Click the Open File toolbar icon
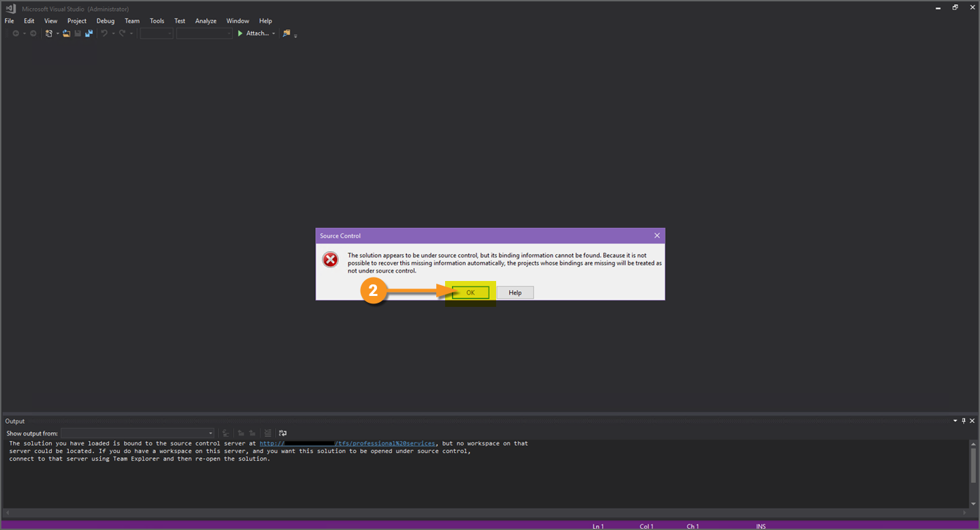The image size is (980, 530). pyautogui.click(x=66, y=33)
